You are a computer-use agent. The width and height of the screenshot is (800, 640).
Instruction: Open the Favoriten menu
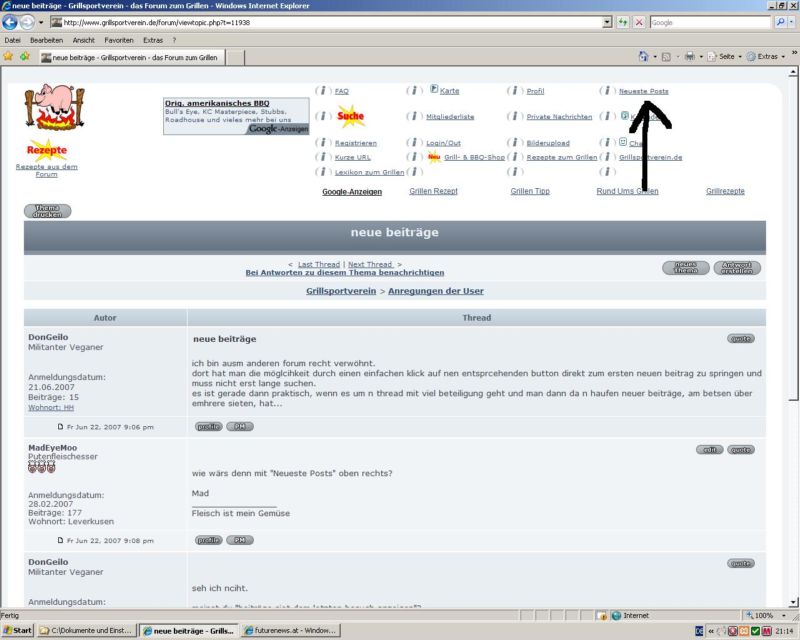119,40
